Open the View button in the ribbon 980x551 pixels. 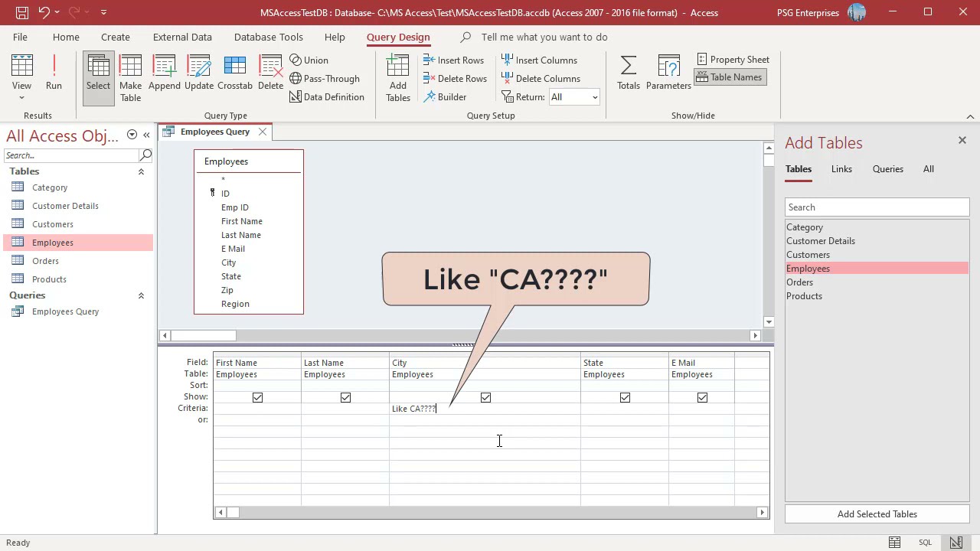[21, 78]
